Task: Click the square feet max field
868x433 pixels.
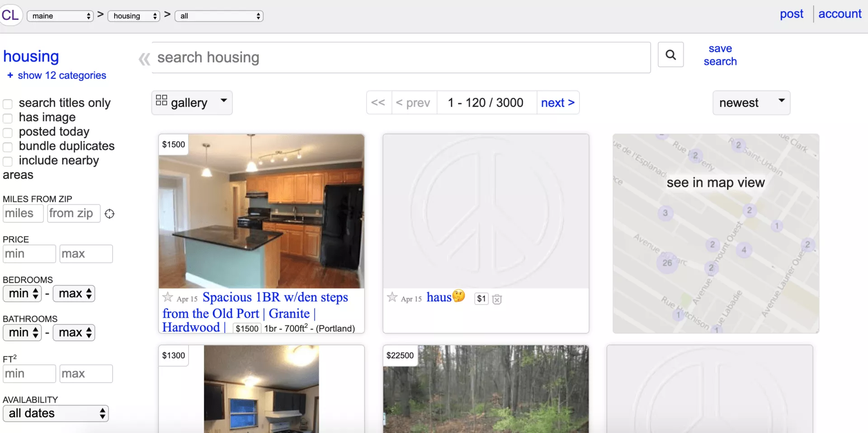Action: pyautogui.click(x=86, y=374)
